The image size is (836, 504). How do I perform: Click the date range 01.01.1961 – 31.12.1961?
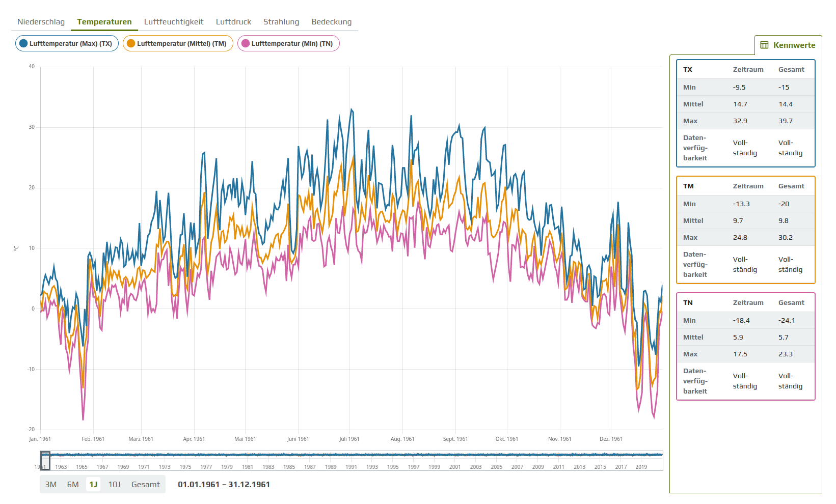224,484
